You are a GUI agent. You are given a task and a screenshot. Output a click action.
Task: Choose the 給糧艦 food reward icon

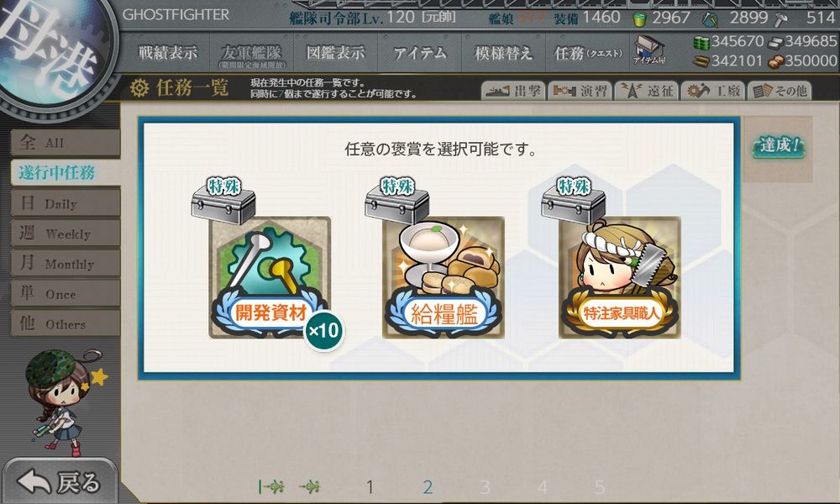click(x=444, y=277)
